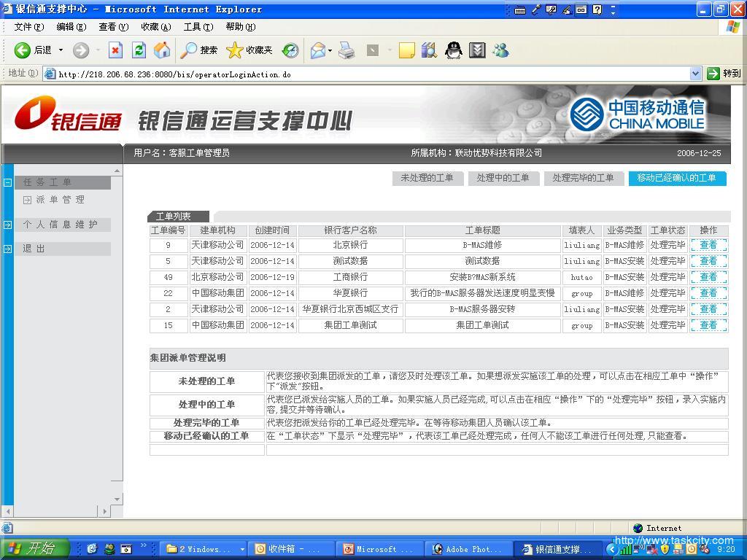
Task: Click the Refresh page icon
Action: coord(139,50)
